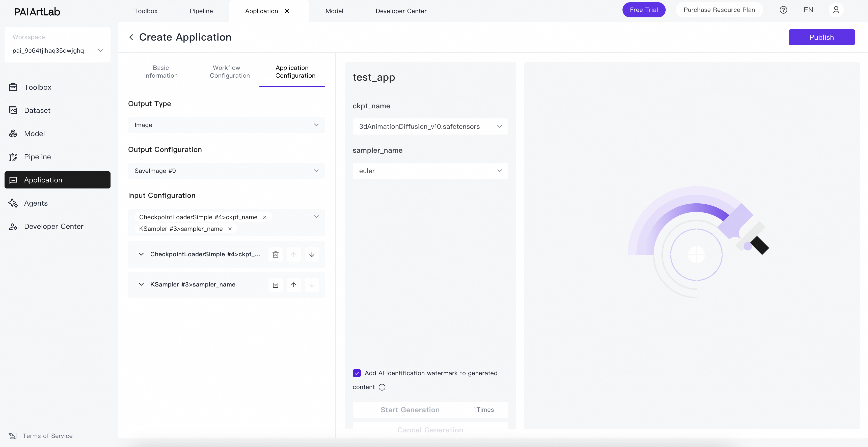Screen dimensions: 868x447
Task: Open the user profile icon
Action: coord(836,10)
